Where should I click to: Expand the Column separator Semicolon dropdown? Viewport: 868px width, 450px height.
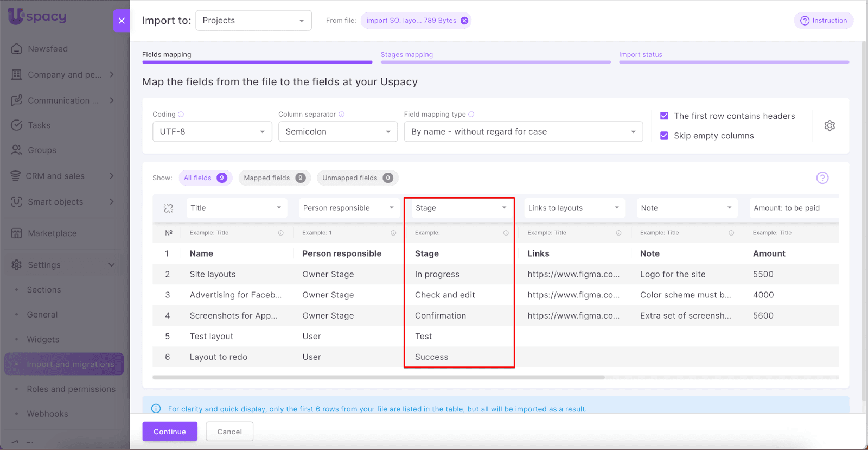(x=337, y=132)
